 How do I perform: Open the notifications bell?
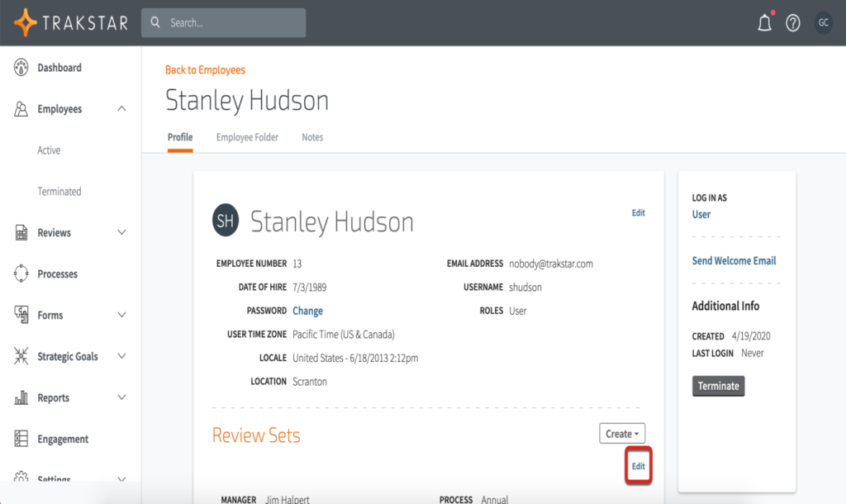coord(764,23)
